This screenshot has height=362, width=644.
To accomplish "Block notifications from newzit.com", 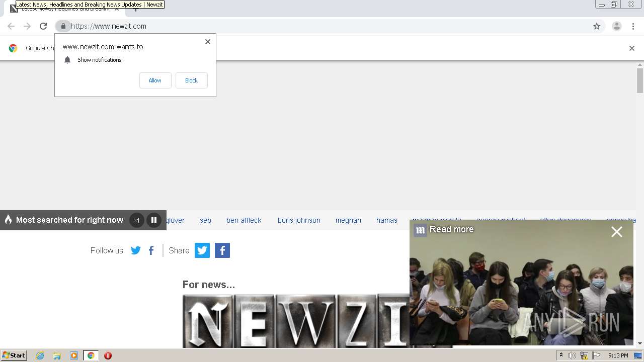I will click(x=191, y=80).
